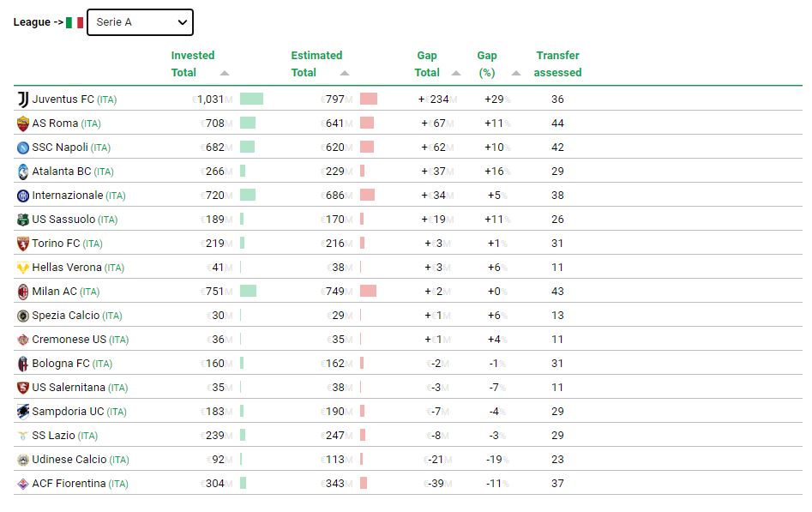
Task: Click the AS Roma club crest
Action: [23, 123]
